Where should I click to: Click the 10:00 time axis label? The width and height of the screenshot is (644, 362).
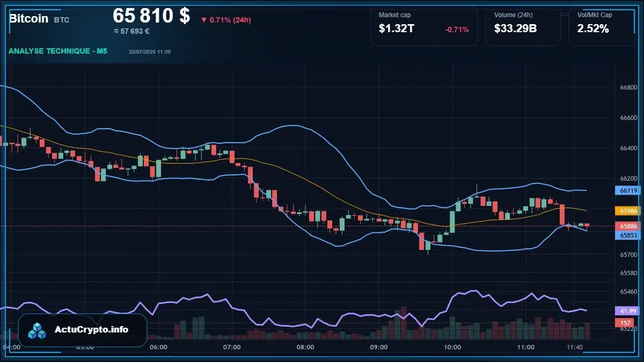tap(452, 347)
